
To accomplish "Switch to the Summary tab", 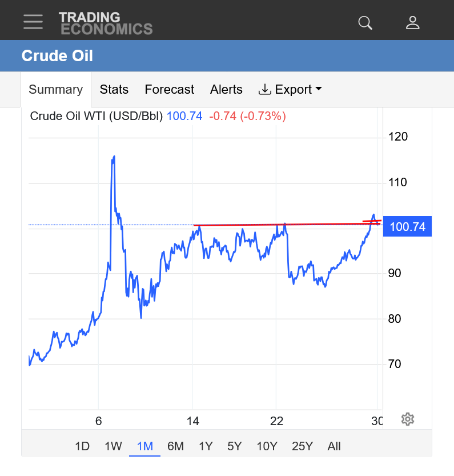I will (x=55, y=90).
